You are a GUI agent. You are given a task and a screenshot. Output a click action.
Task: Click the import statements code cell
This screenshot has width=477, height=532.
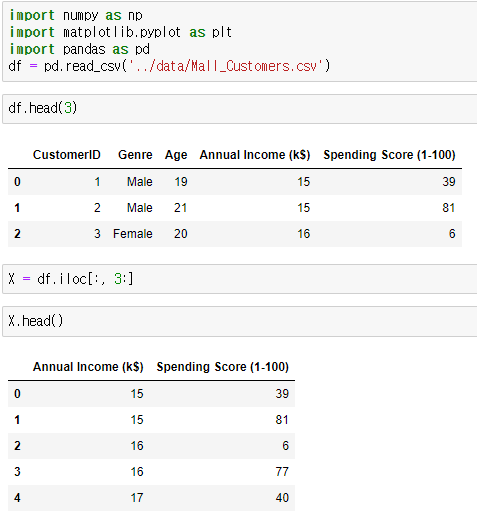tap(240, 41)
